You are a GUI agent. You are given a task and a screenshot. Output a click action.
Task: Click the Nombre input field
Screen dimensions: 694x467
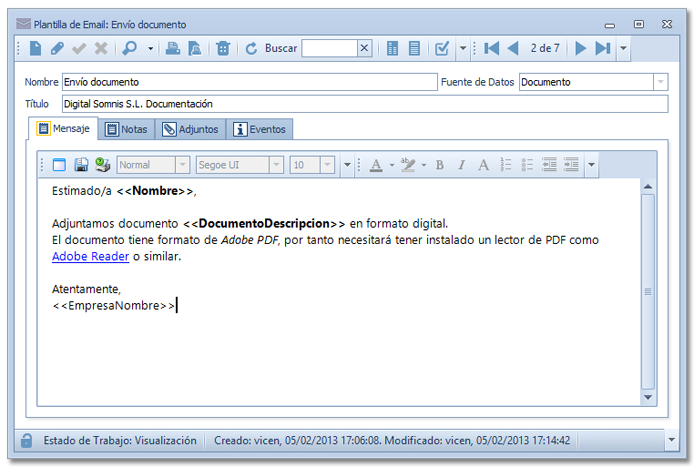[250, 82]
